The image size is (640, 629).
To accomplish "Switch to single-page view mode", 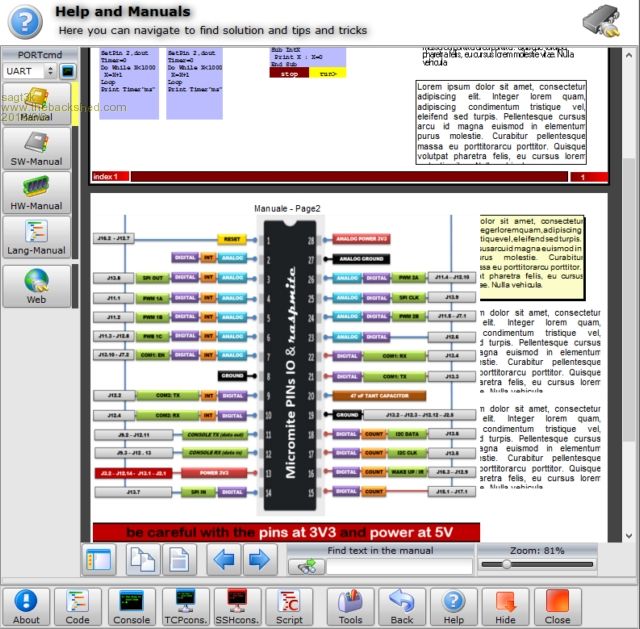I will pos(177,560).
